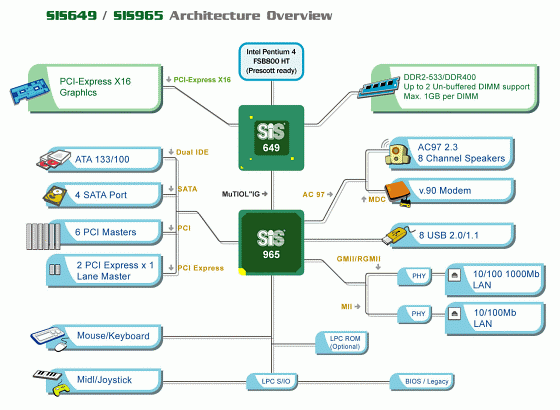Click the green PCI-Express X16 bus label
Screen dimensions: 560x410
(x=202, y=80)
